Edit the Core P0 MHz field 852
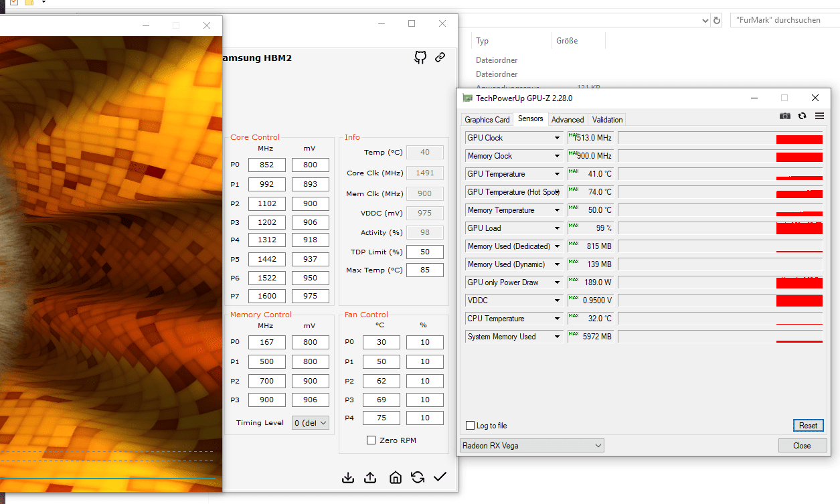Image resolution: width=840 pixels, height=504 pixels. [x=266, y=165]
